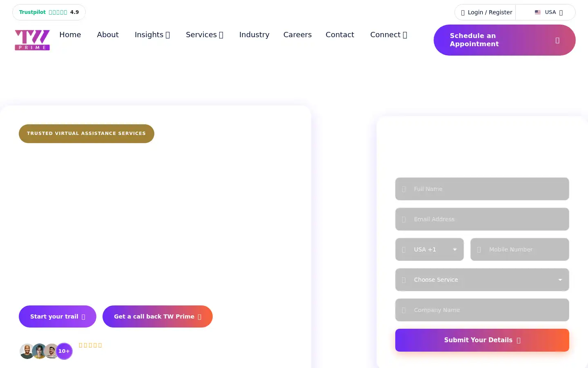Click the first reviewer avatar
The width and height of the screenshot is (588, 368).
pyautogui.click(x=27, y=351)
